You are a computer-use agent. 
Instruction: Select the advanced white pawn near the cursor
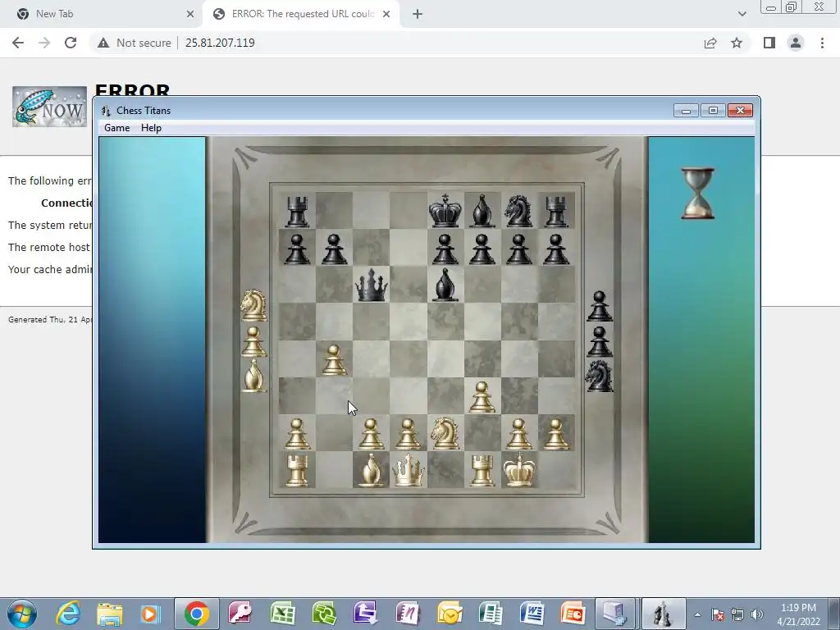tap(334, 360)
